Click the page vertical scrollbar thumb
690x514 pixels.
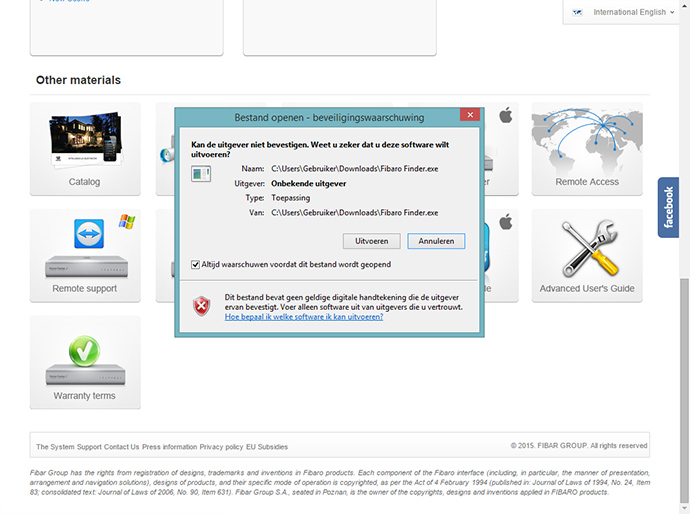684,392
